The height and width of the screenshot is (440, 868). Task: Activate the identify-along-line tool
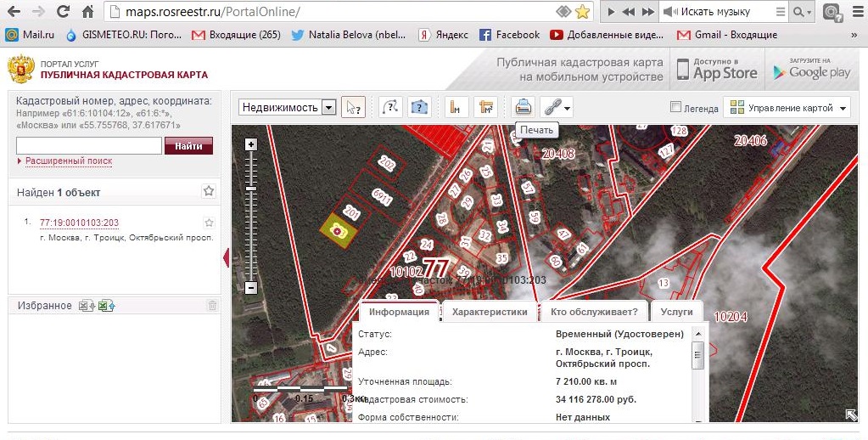click(x=390, y=107)
